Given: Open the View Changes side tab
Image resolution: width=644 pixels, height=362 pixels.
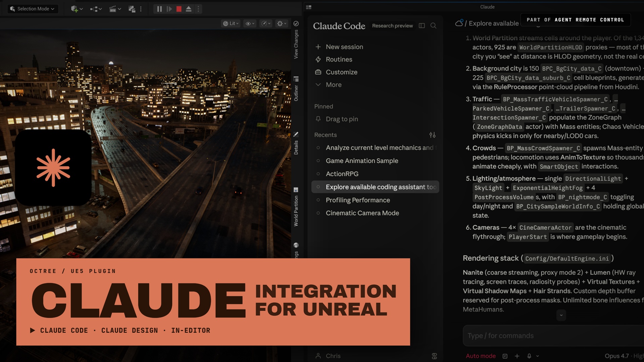Looking at the screenshot, I should [296, 44].
